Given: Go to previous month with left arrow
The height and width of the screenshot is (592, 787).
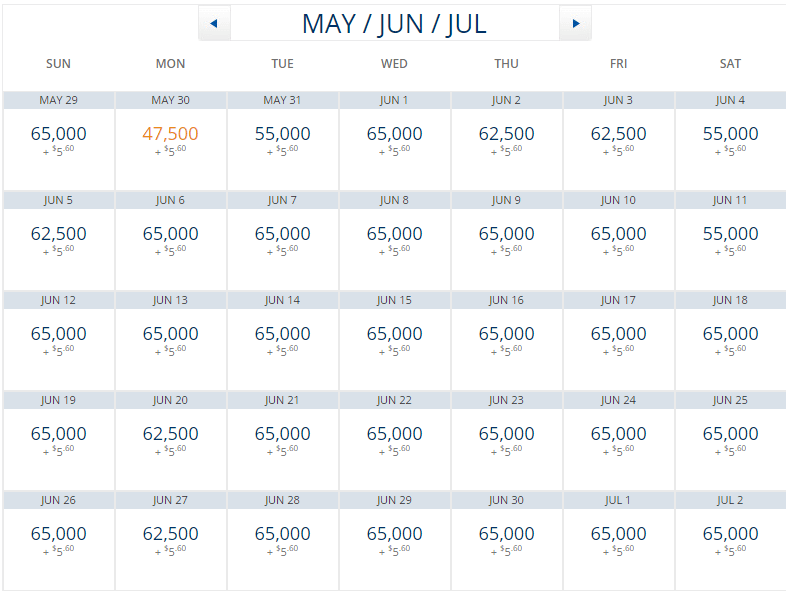Looking at the screenshot, I should (x=214, y=23).
